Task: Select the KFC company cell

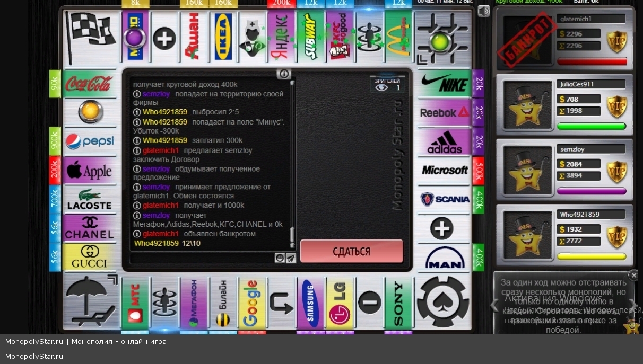Action: pos(340,37)
